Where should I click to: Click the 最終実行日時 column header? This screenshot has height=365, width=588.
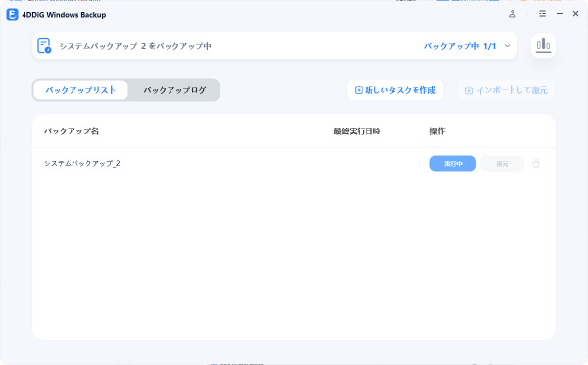[x=357, y=131]
